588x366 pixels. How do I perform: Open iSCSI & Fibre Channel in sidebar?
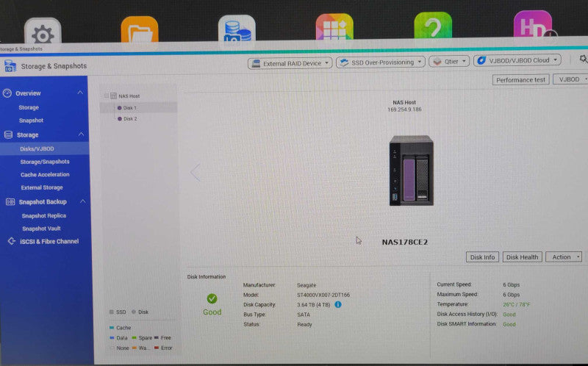click(x=49, y=241)
